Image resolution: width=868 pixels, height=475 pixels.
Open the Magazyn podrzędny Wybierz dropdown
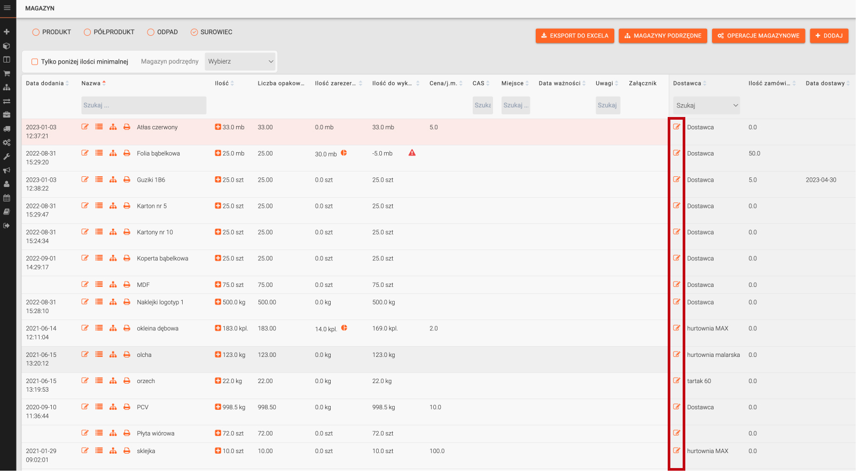click(x=240, y=61)
